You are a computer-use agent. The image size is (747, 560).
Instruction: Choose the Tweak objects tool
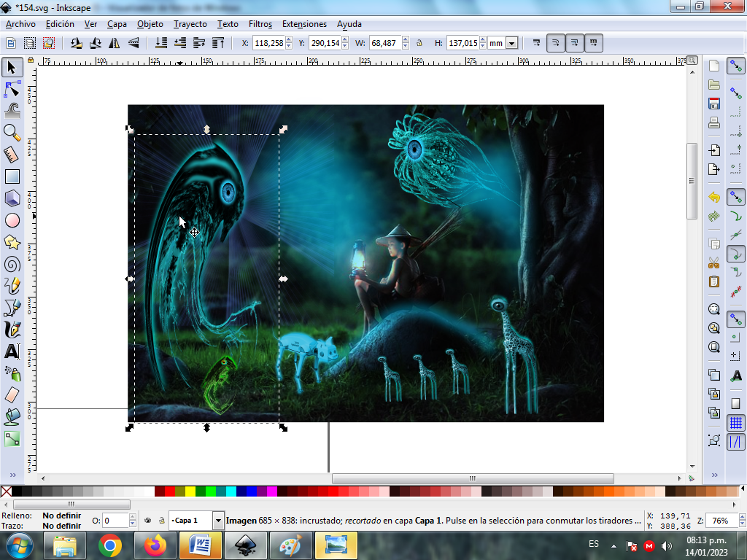click(x=12, y=110)
